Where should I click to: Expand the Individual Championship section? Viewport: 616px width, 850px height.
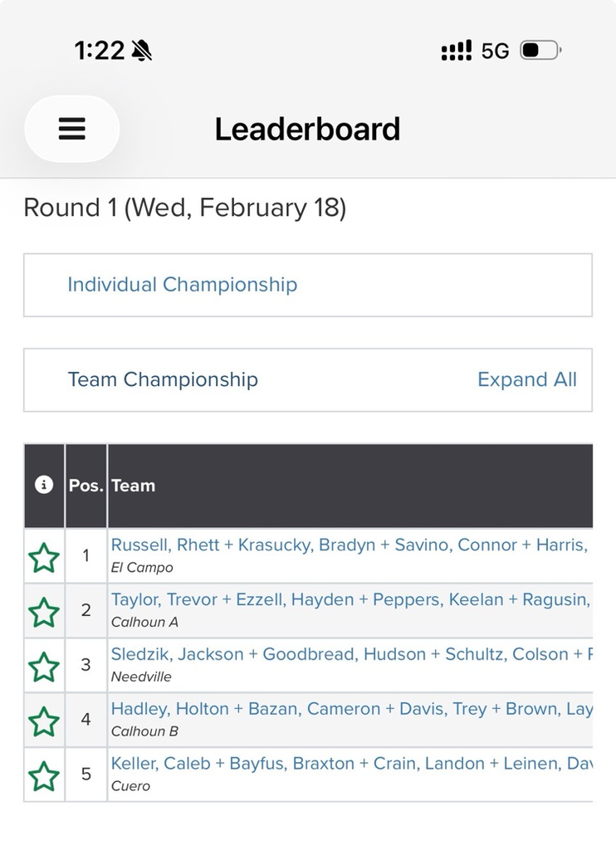click(x=182, y=285)
